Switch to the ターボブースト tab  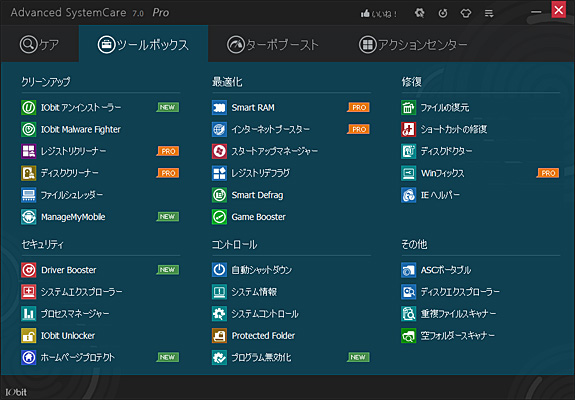[x=273, y=45]
